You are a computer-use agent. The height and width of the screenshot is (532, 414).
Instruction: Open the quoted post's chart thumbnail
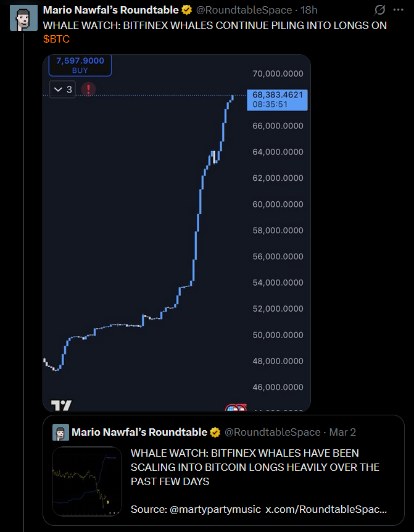point(87,481)
